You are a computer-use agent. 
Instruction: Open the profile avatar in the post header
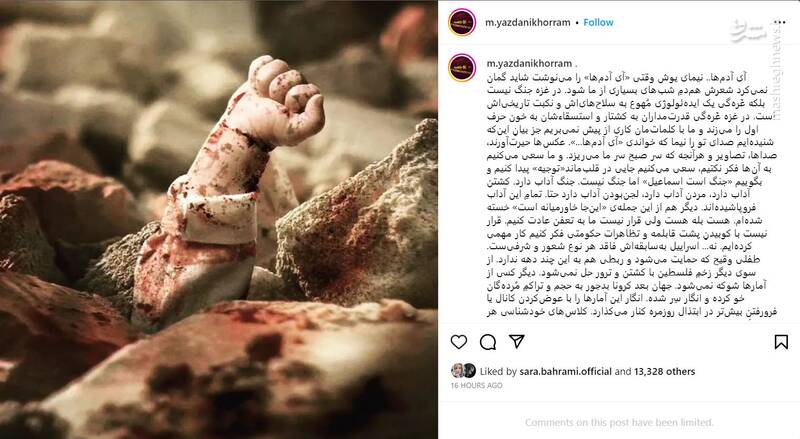tap(462, 22)
